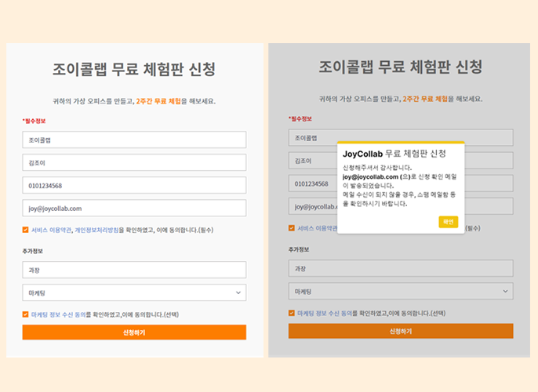538x392 pixels.
Task: Click 필수정보 label in left form
Action: (34, 121)
